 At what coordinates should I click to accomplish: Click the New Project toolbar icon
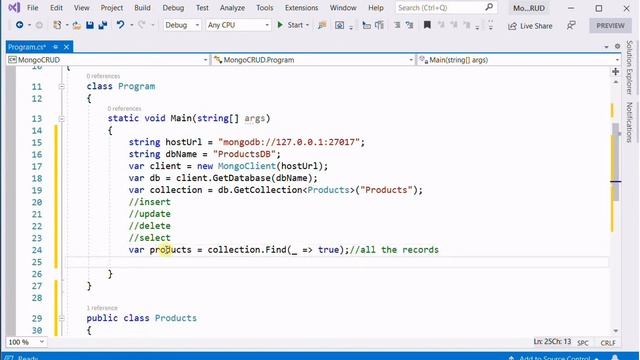point(57,25)
